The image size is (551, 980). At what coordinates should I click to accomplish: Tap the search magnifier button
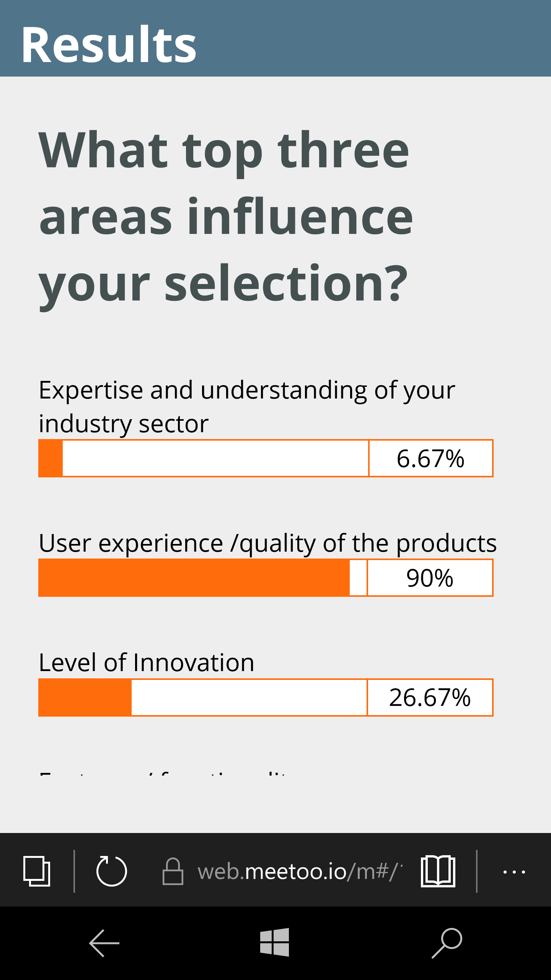(447, 943)
